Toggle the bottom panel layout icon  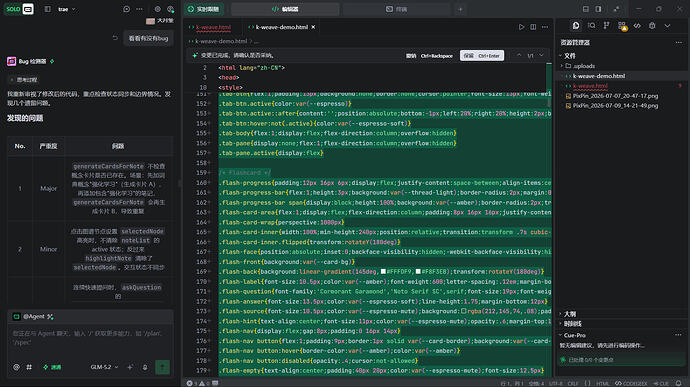(585, 9)
